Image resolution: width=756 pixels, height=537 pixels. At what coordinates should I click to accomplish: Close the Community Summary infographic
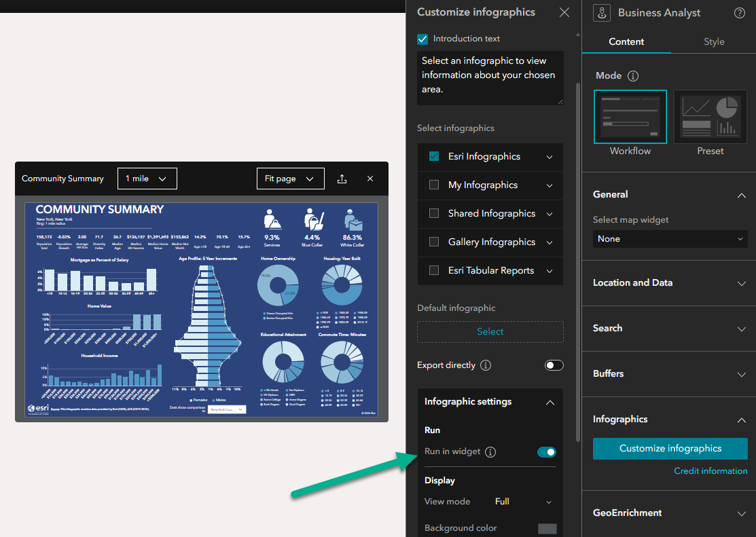coord(370,179)
